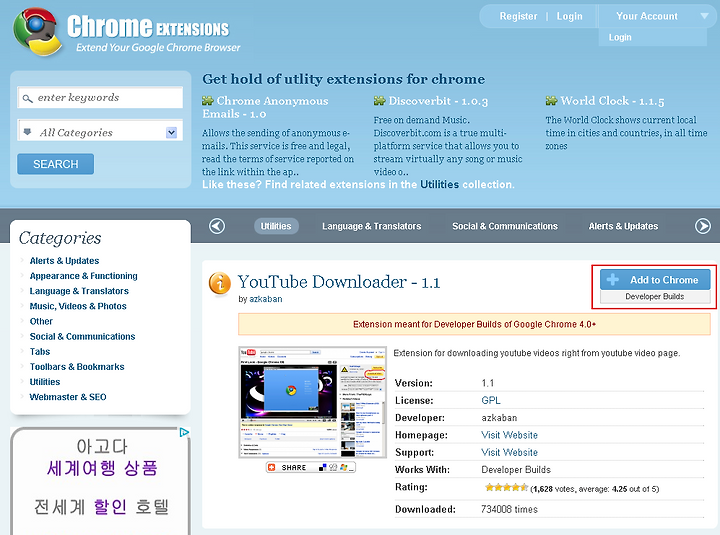The height and width of the screenshot is (535, 720).
Task: Click the magnifier icon in the keyword field
Action: [x=28, y=98]
